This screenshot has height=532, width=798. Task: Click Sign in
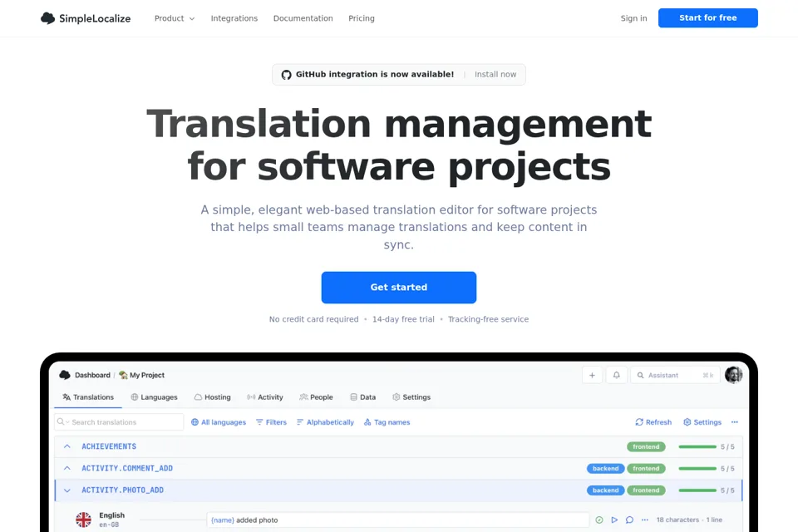(x=633, y=18)
